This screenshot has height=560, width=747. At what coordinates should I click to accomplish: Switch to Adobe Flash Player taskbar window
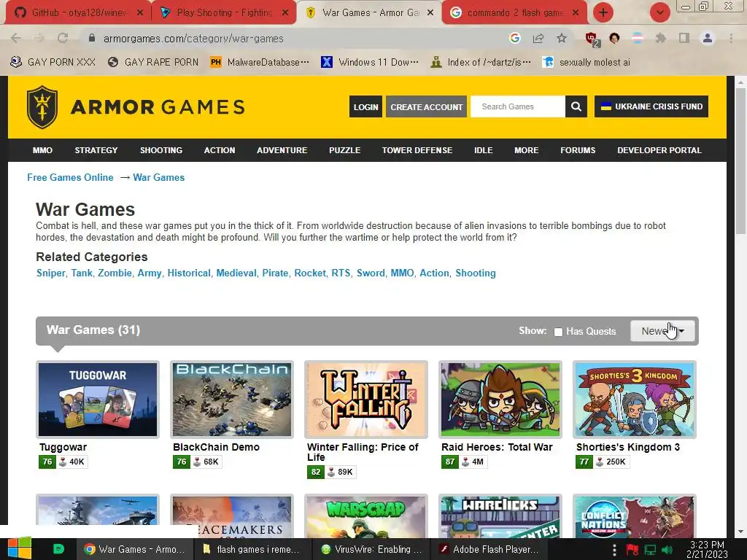pos(489,549)
